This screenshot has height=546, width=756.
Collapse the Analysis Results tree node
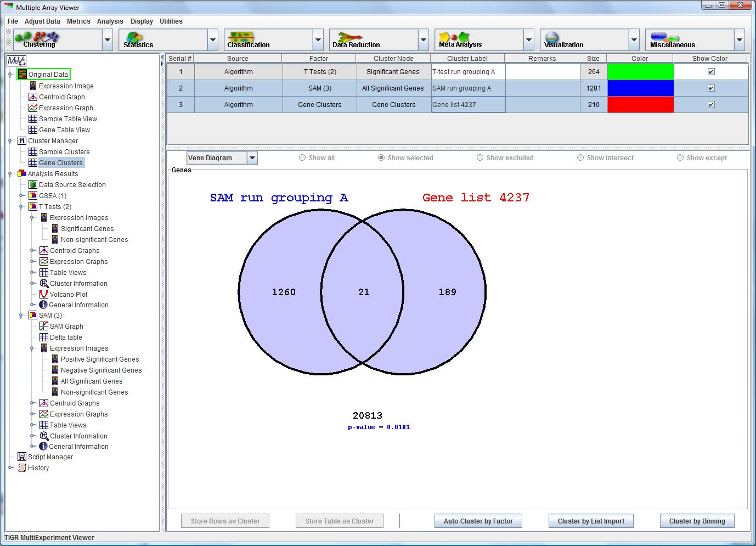10,174
